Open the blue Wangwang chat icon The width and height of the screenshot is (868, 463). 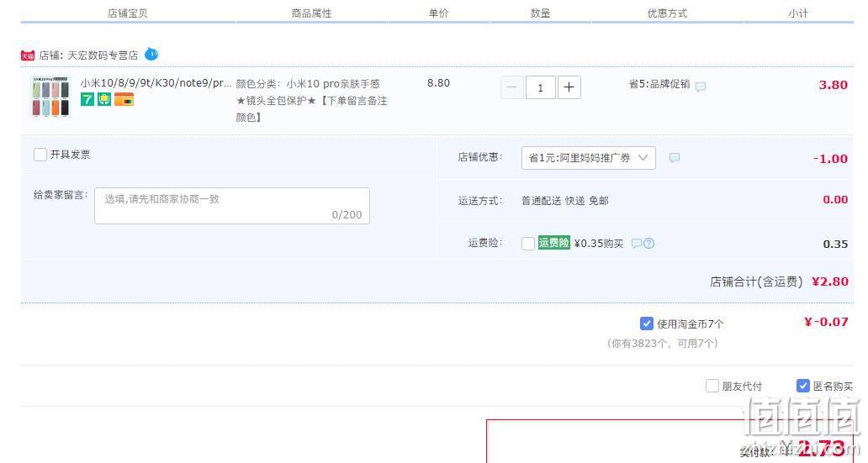pyautogui.click(x=151, y=55)
